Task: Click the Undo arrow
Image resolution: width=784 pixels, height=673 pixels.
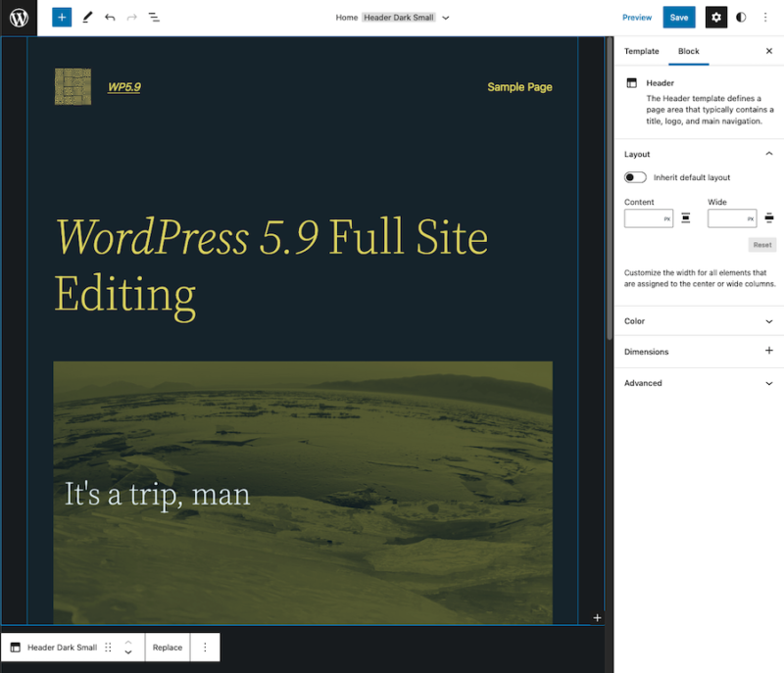Action: click(x=110, y=18)
